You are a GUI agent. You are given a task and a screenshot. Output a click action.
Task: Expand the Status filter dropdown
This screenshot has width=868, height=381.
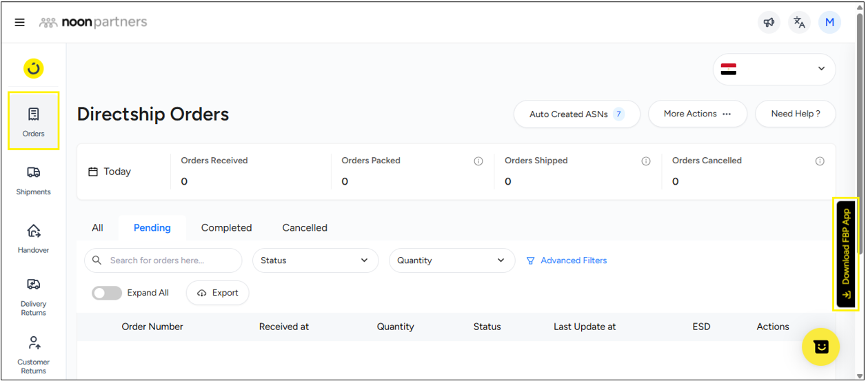tap(315, 260)
